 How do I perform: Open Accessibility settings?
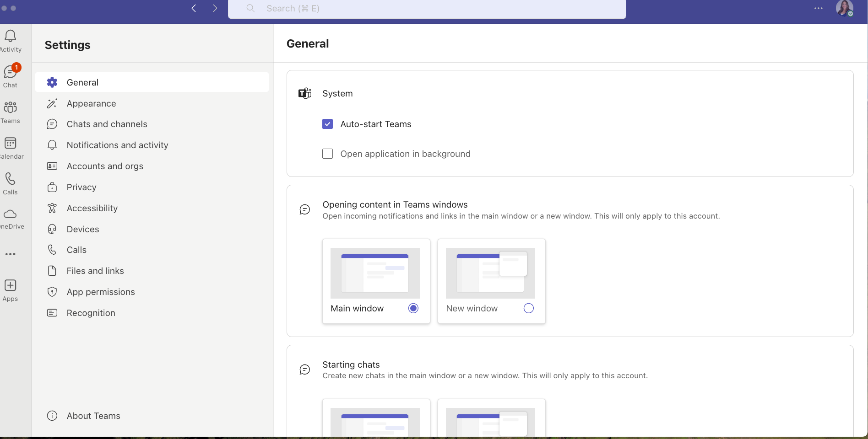152,208
